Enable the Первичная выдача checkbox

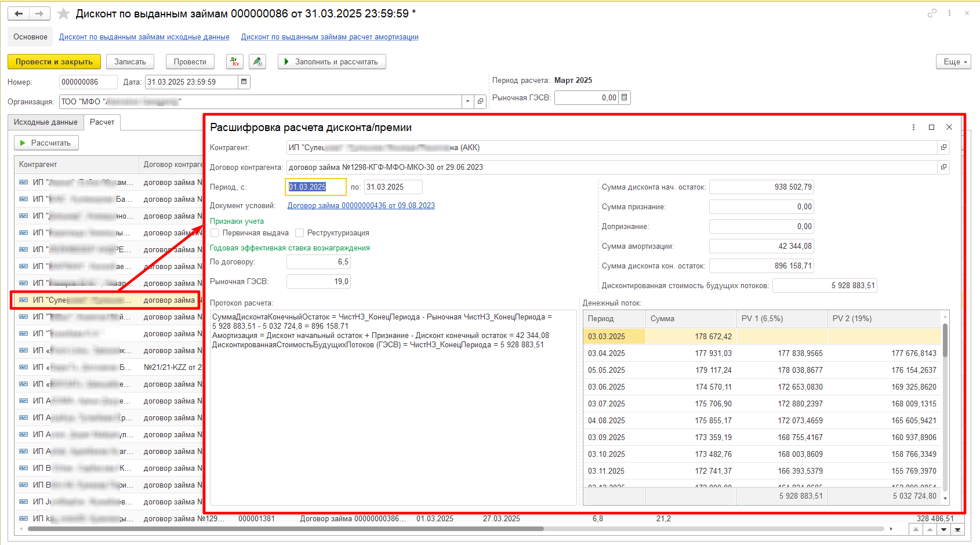click(215, 232)
